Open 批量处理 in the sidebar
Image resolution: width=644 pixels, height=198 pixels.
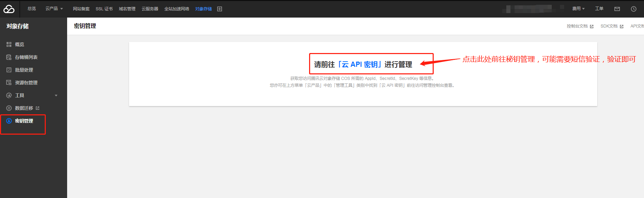point(24,70)
